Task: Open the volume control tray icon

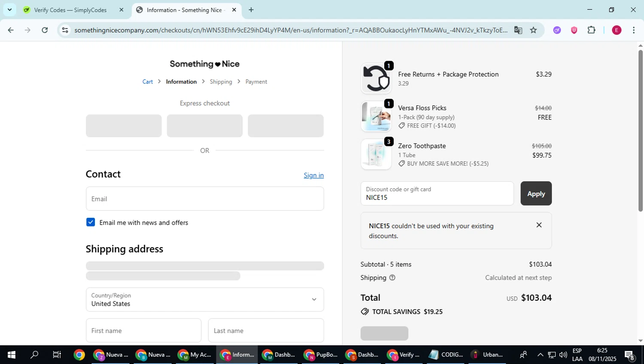Action: point(563,355)
